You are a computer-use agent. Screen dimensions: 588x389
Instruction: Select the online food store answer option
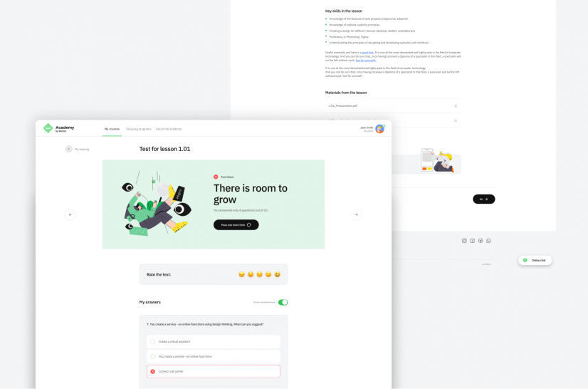(x=214, y=356)
